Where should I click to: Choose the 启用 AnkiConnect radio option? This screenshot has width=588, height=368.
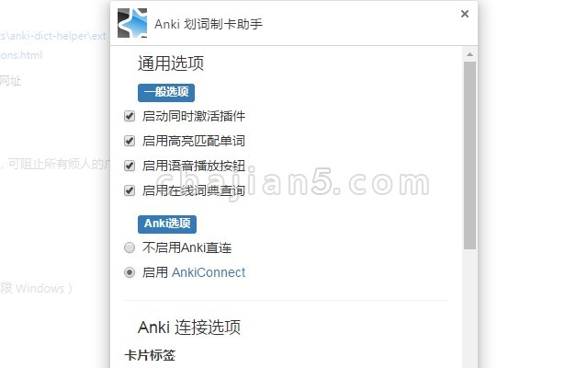click(x=130, y=272)
